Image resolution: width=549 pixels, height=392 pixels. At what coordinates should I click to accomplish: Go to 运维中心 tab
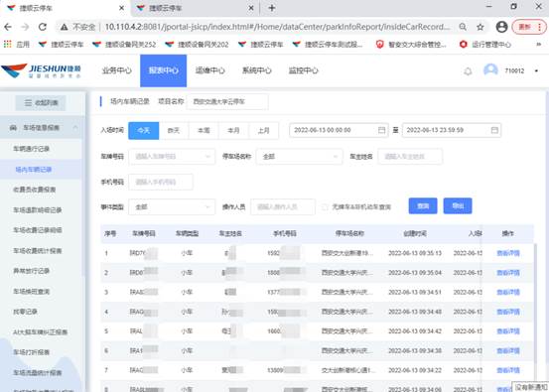point(210,70)
